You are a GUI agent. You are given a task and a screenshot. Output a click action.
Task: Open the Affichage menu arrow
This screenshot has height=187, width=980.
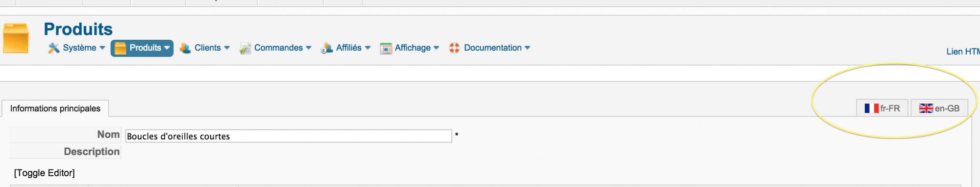[x=437, y=48]
